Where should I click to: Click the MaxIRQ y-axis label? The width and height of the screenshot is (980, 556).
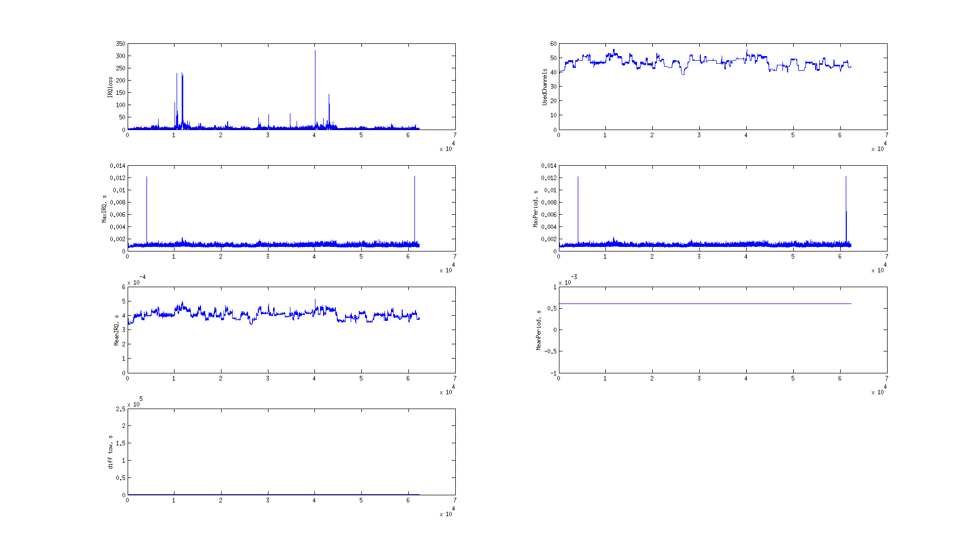104,209
